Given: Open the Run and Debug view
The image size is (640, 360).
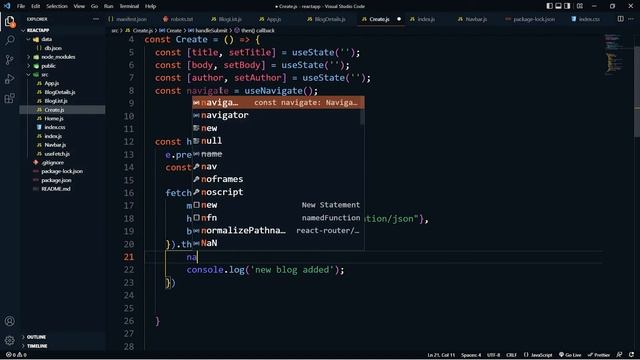Looking at the screenshot, I should (9, 79).
